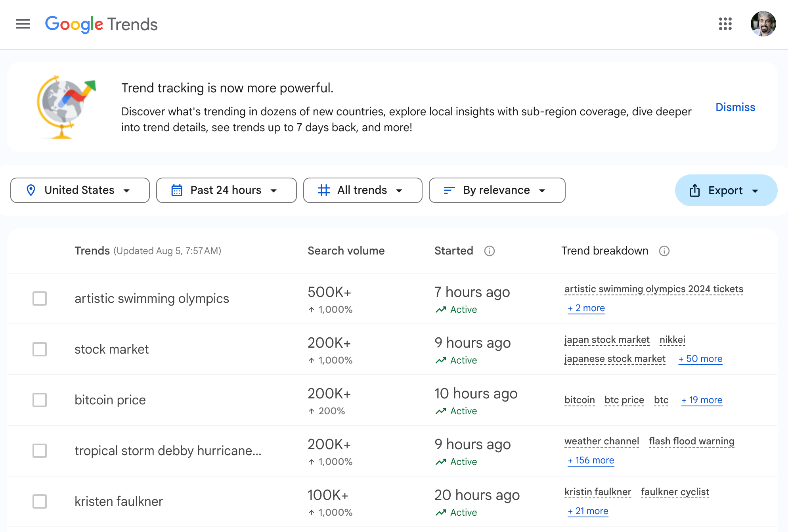Click the calendar icon in Past 24 hours filter
The height and width of the screenshot is (532, 788).
pyautogui.click(x=177, y=190)
